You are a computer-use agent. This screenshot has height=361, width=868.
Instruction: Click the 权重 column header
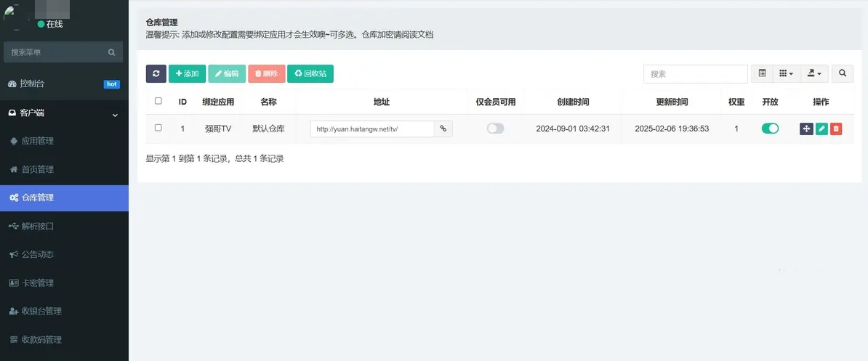736,102
